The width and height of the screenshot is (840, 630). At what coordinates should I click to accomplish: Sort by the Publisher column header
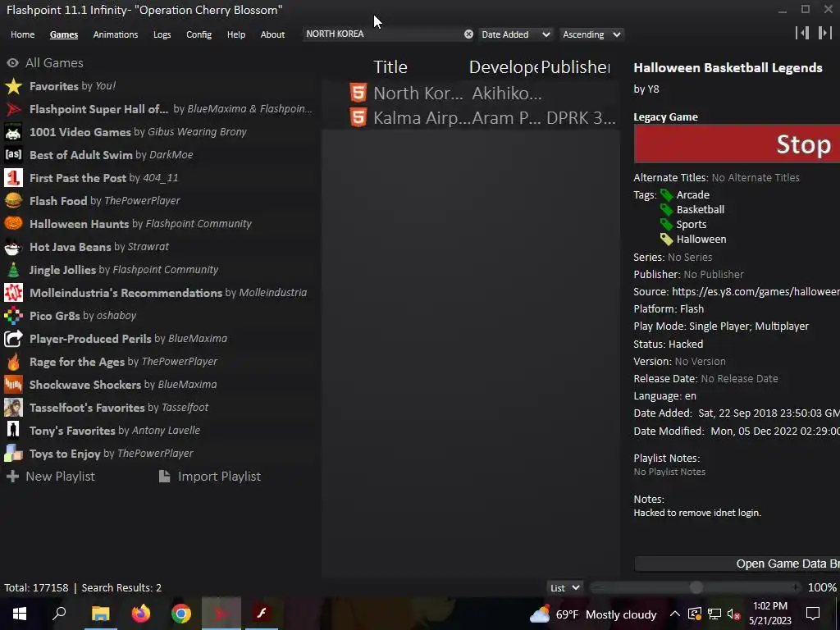pyautogui.click(x=575, y=67)
